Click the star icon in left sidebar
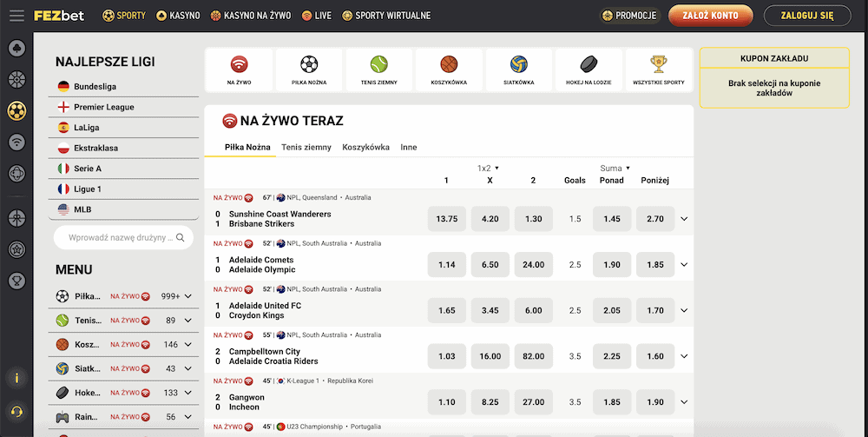 (16, 249)
